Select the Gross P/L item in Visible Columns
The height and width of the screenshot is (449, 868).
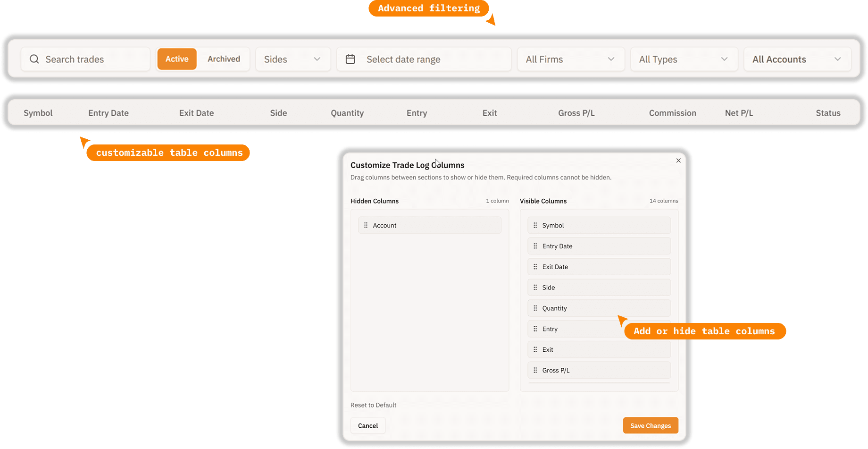(x=599, y=371)
